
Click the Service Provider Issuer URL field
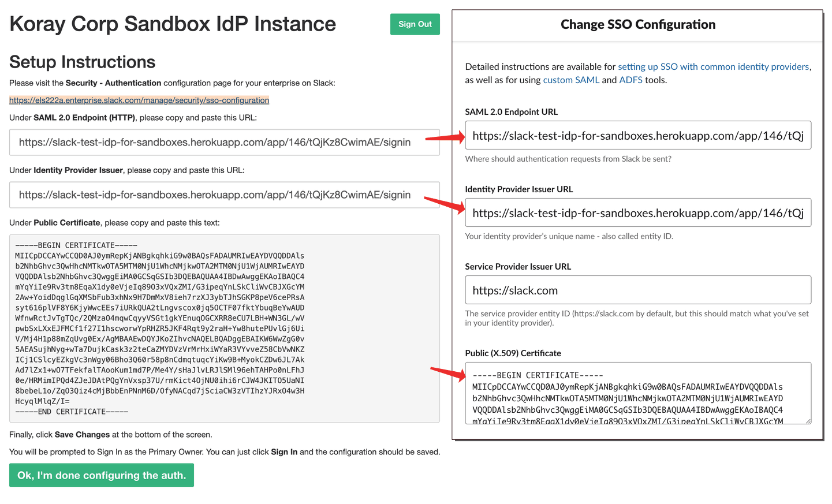[637, 290]
